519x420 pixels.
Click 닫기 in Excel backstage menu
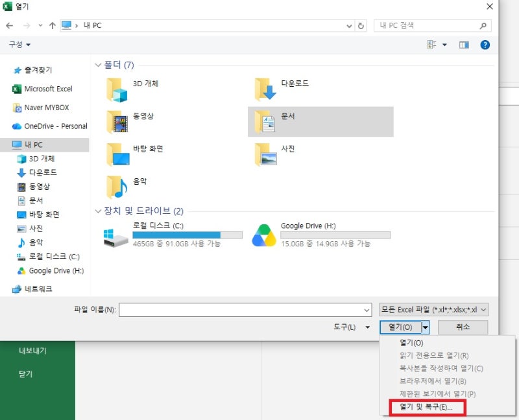click(x=25, y=374)
